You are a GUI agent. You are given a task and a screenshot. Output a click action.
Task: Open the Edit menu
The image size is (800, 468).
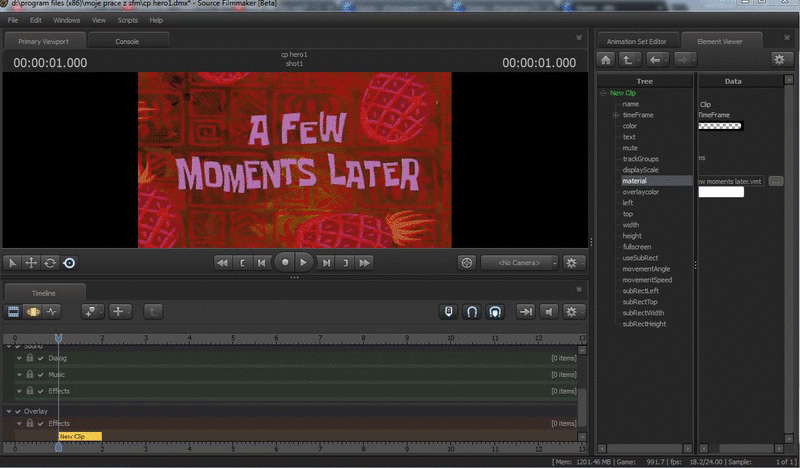tap(35, 20)
